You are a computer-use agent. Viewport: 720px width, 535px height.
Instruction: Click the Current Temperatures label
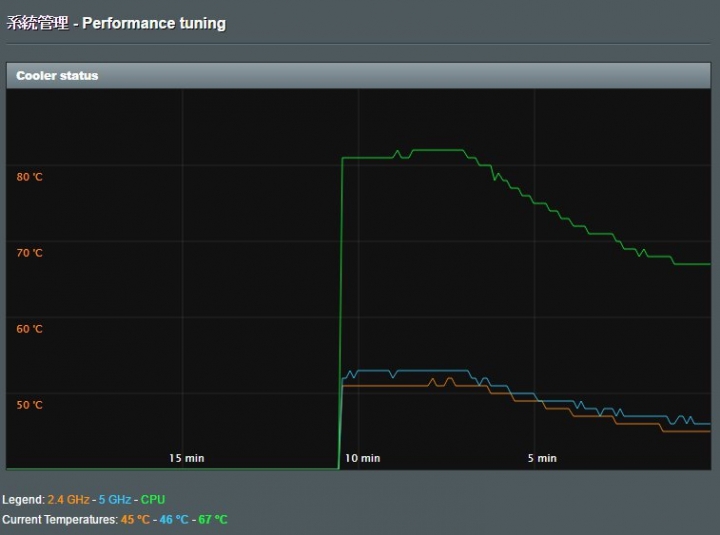pyautogui.click(x=60, y=519)
